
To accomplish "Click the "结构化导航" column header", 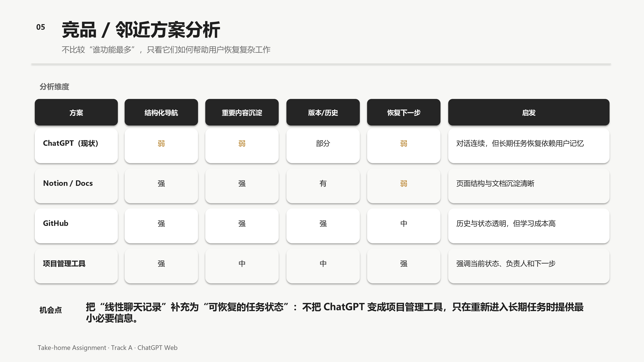I will 161,112.
